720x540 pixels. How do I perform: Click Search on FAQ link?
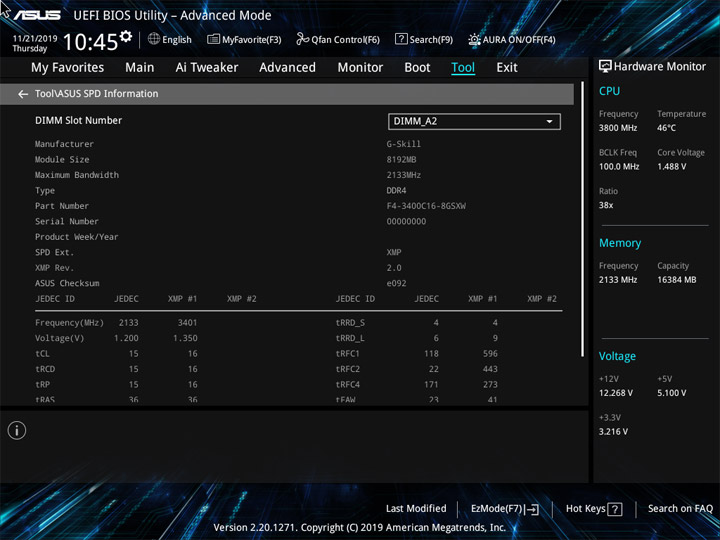(x=680, y=508)
